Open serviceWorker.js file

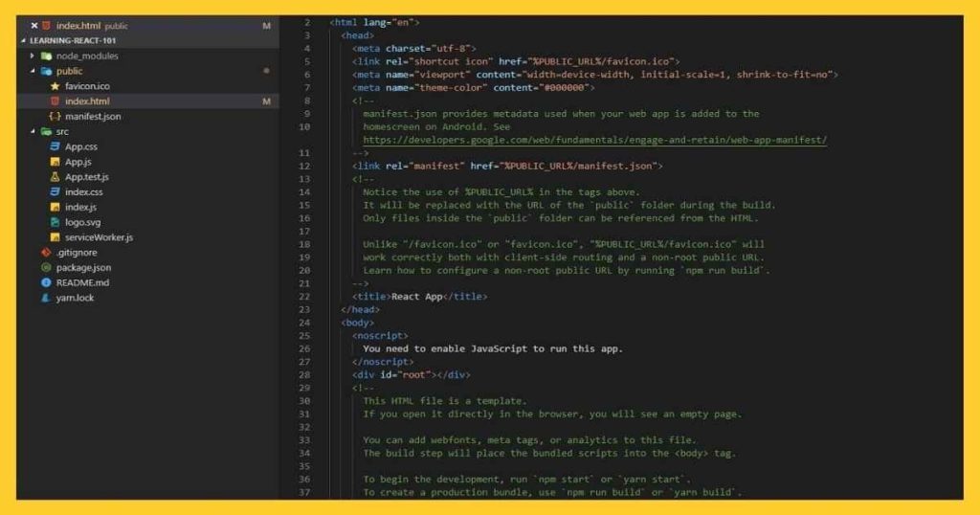[99, 237]
